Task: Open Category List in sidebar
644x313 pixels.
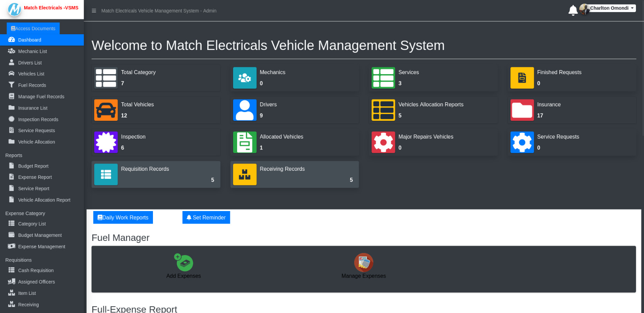Action: pyautogui.click(x=42, y=224)
